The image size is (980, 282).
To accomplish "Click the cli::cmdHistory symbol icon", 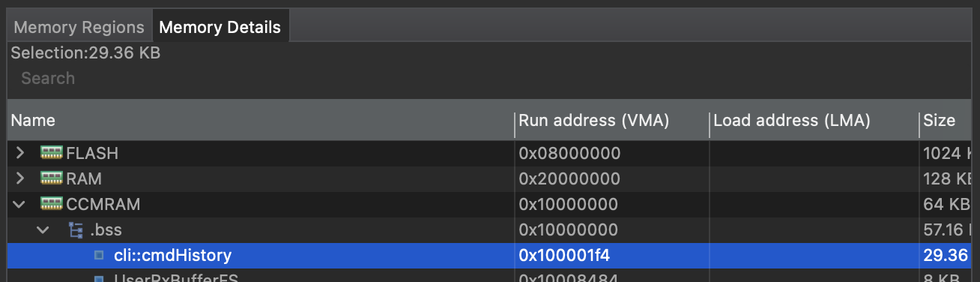I will coord(99,256).
